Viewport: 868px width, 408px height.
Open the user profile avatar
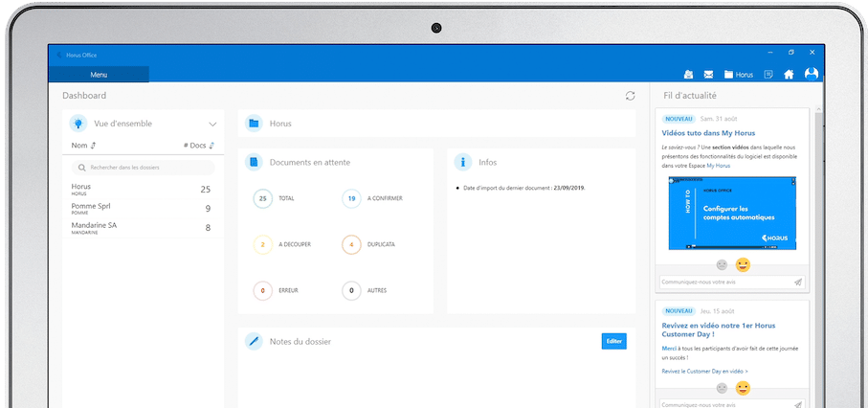(x=811, y=74)
